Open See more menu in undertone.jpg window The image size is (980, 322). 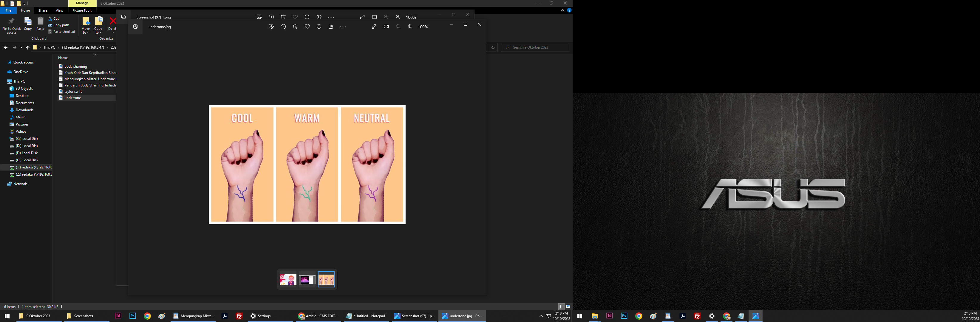[x=343, y=27]
